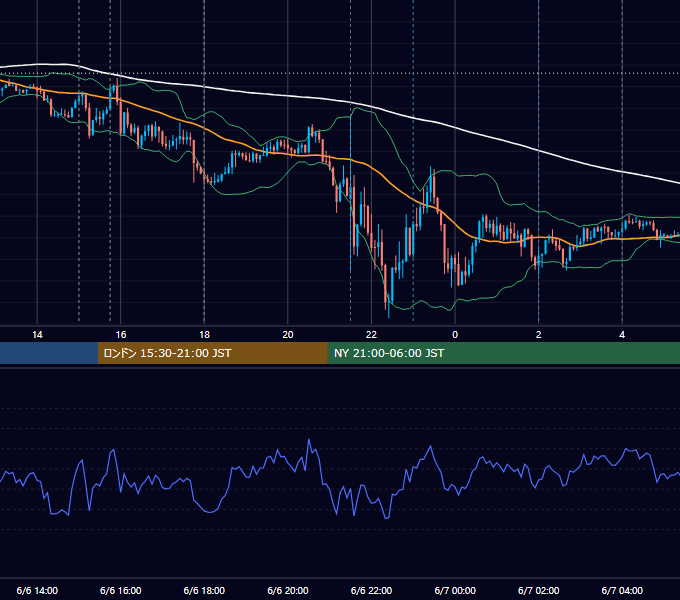
Task: Click the 4 hour axis label
Action: click(622, 335)
